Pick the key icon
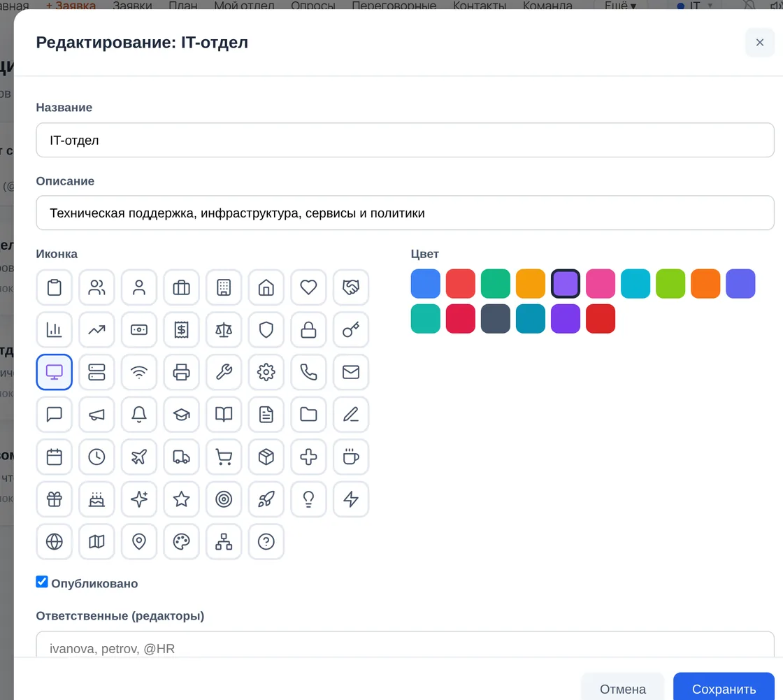 [351, 330]
